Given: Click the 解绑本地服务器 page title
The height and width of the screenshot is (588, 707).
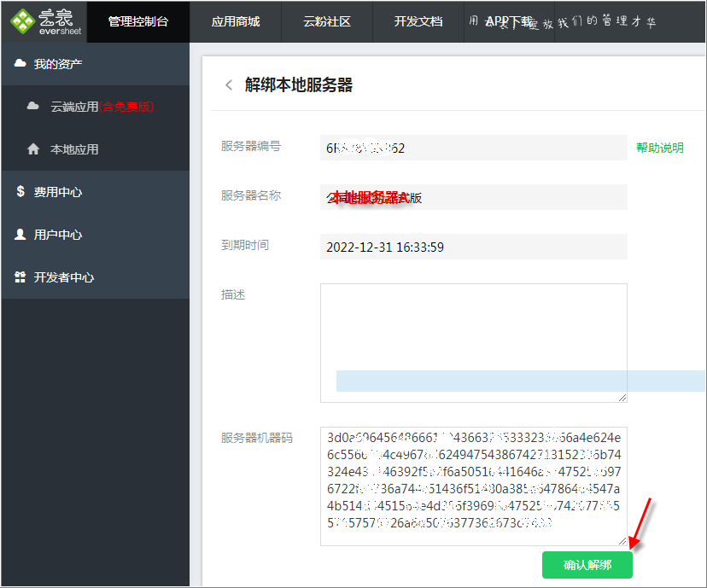Looking at the screenshot, I should [x=299, y=84].
